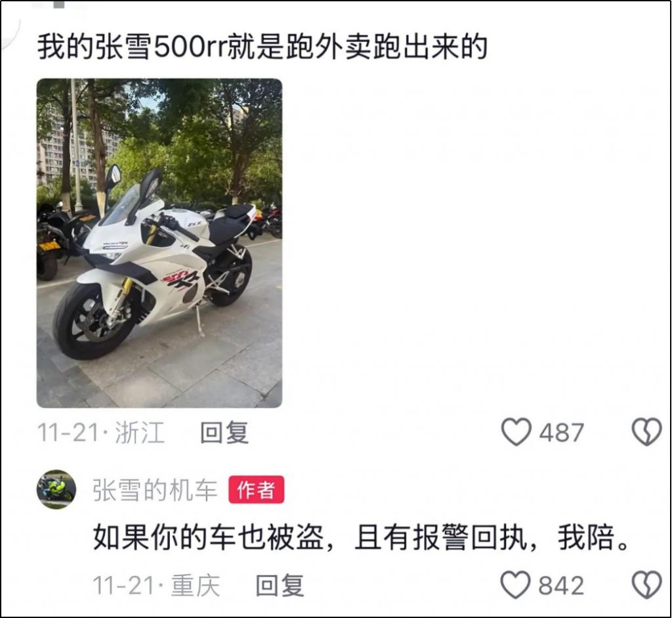Screen dimensions: 672x618
Task: Select the comment text 我的张雪500rr就是跑外卖跑出来的
Action: coord(262,47)
